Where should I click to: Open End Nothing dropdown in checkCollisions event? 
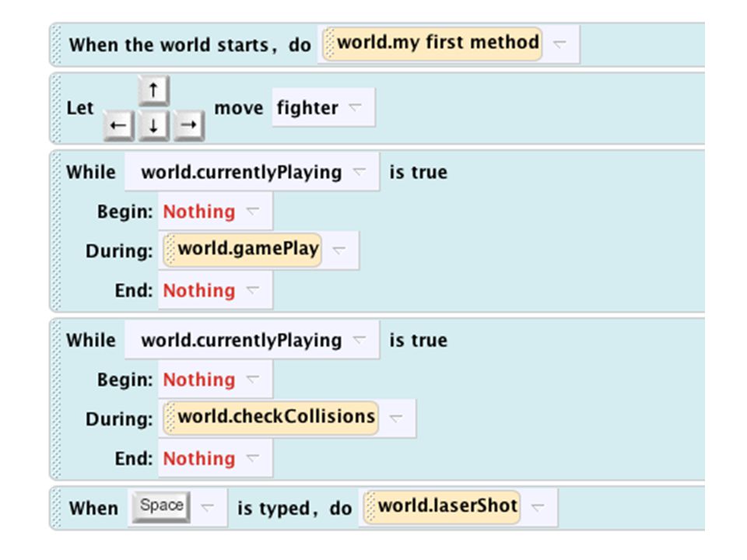point(252,457)
